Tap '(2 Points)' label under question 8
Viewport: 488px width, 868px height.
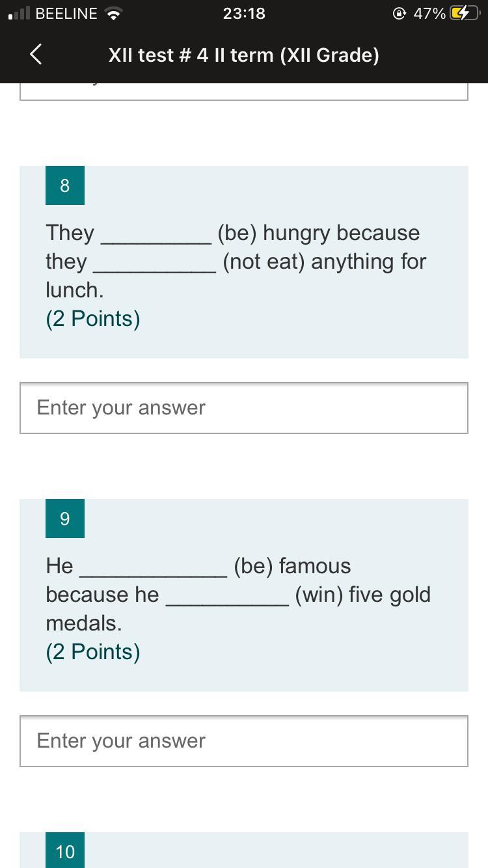[93, 319]
